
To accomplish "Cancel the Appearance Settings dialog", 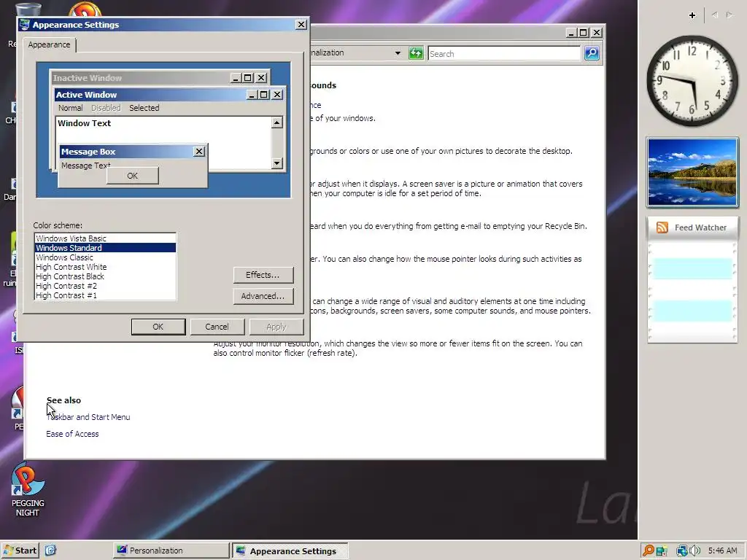I will click(x=217, y=327).
